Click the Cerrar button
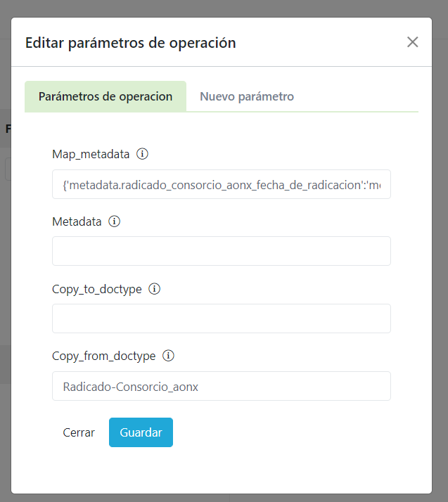 (79, 432)
